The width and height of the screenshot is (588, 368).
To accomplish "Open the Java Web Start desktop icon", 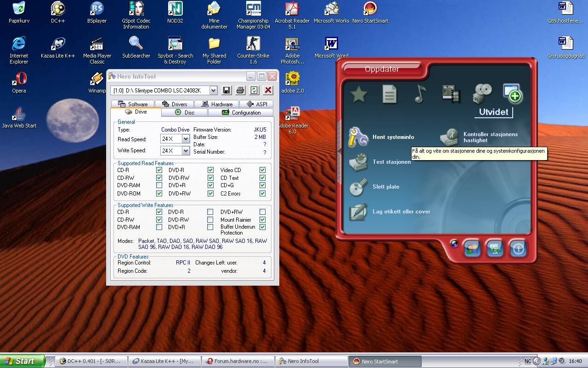I will pos(19,114).
